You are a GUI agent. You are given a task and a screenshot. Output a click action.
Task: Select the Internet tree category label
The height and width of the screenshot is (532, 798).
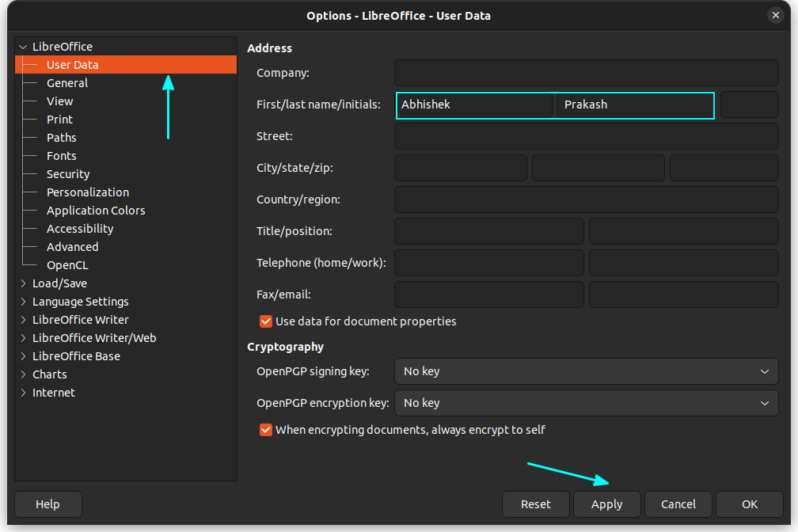54,393
